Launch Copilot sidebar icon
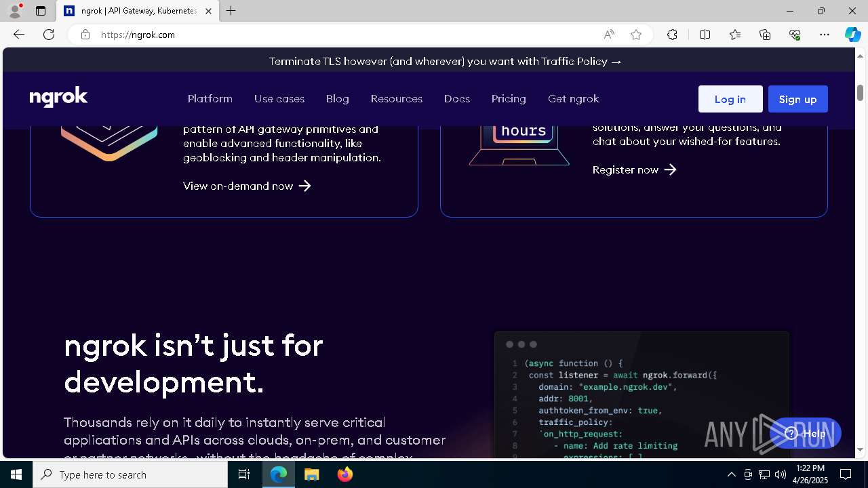Image resolution: width=868 pixels, height=488 pixels. point(852,35)
